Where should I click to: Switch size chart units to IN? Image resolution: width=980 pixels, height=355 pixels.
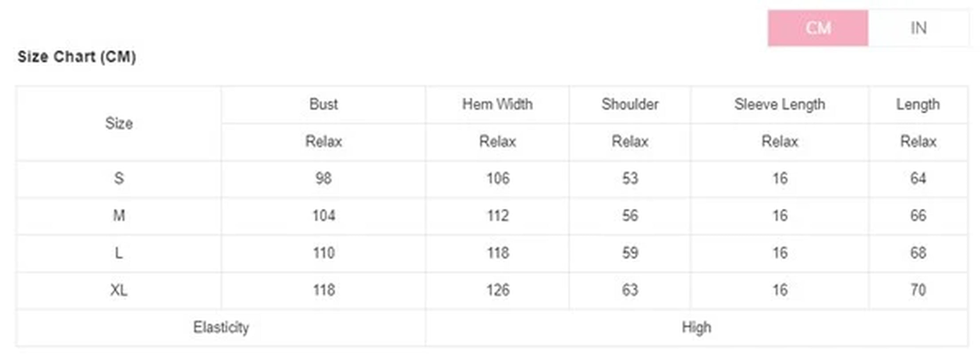pos(918,28)
